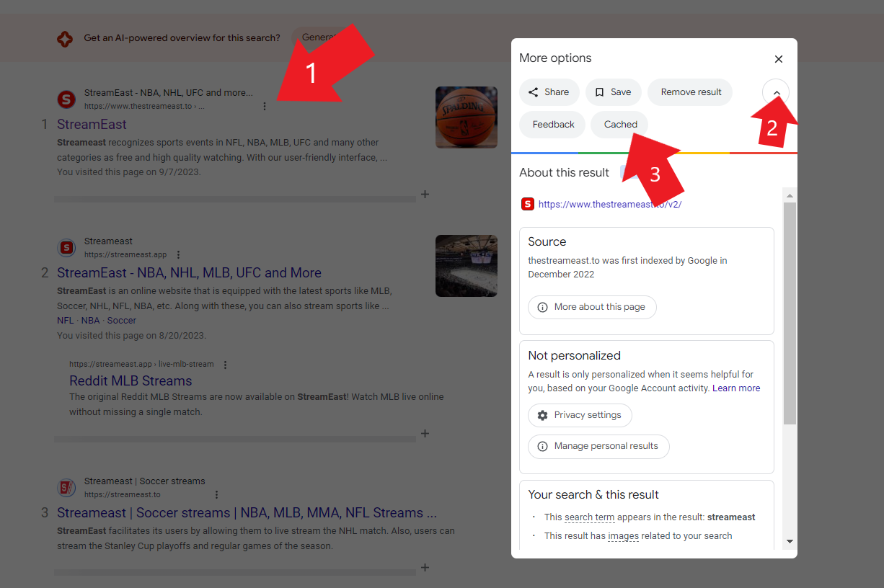Click the gear icon on Privacy settings
Image resolution: width=884 pixels, height=588 pixels.
click(x=542, y=415)
